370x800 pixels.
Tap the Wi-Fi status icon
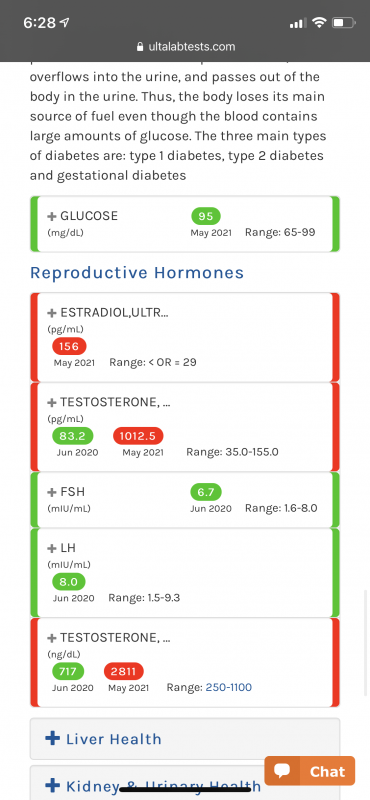pos(319,23)
